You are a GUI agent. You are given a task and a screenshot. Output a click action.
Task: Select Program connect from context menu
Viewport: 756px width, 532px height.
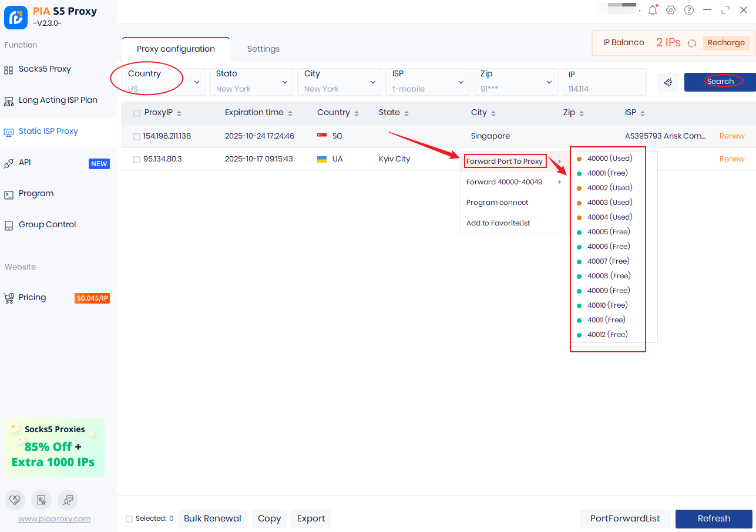click(x=497, y=203)
